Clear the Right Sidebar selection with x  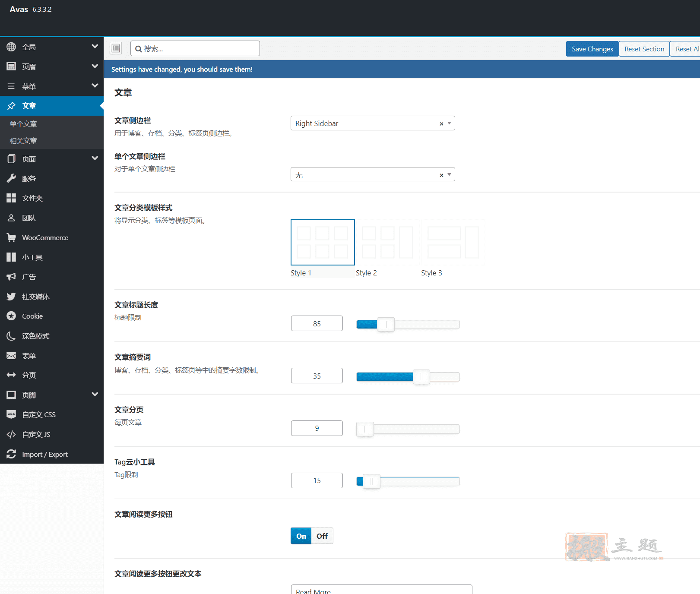[441, 124]
